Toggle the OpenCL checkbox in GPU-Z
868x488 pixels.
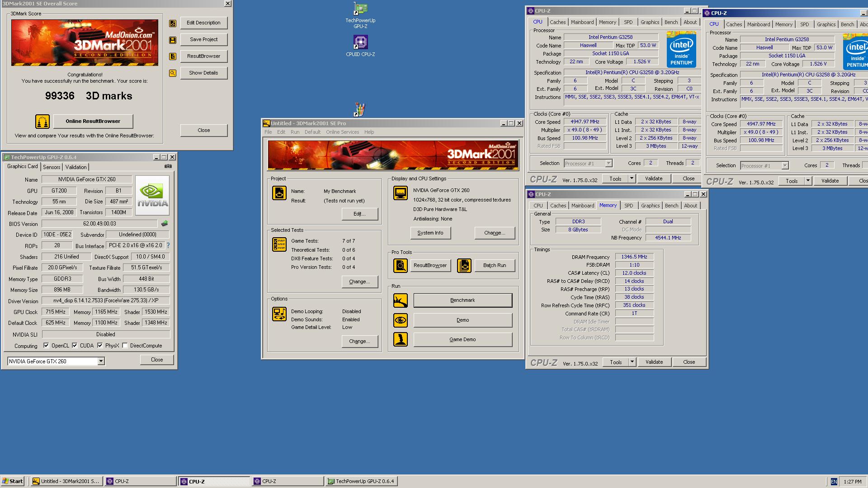click(x=46, y=346)
